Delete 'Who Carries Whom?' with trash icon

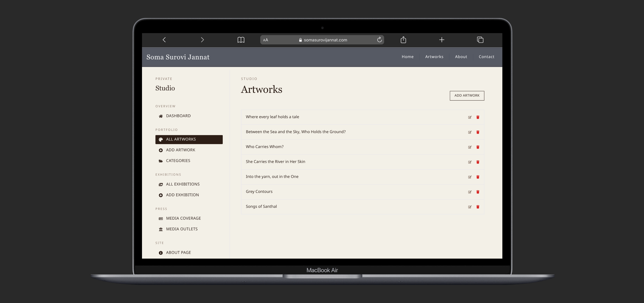click(x=478, y=147)
